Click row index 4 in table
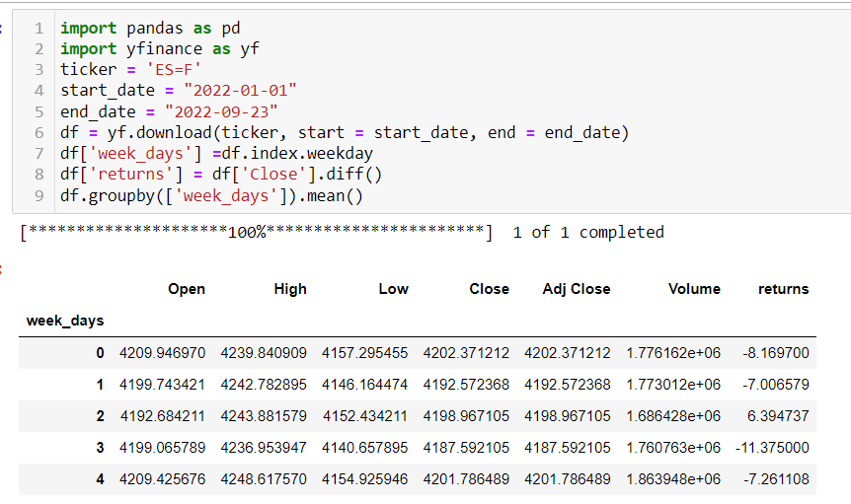 click(100, 479)
